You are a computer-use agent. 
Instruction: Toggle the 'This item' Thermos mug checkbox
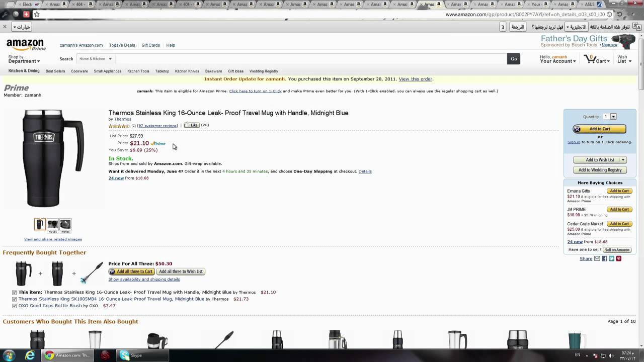click(x=14, y=292)
